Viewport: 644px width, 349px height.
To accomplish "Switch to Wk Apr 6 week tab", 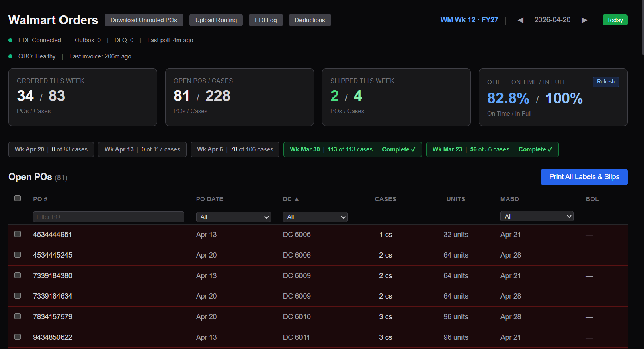I will click(x=235, y=149).
